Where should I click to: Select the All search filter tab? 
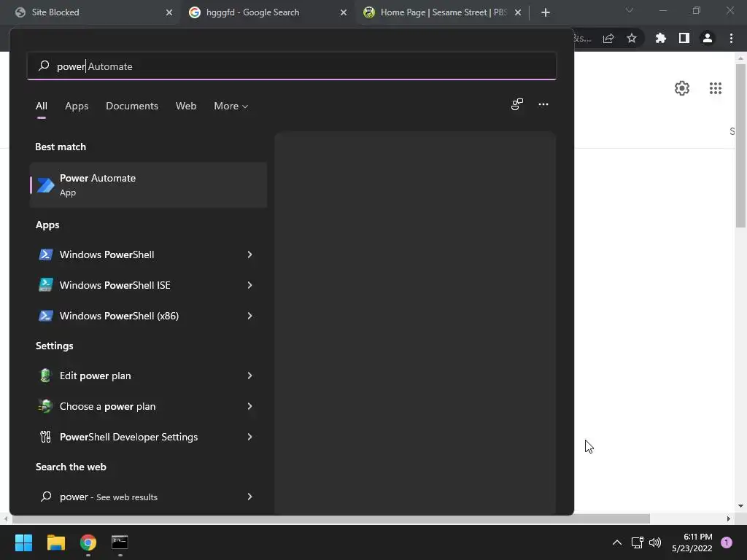coord(42,106)
